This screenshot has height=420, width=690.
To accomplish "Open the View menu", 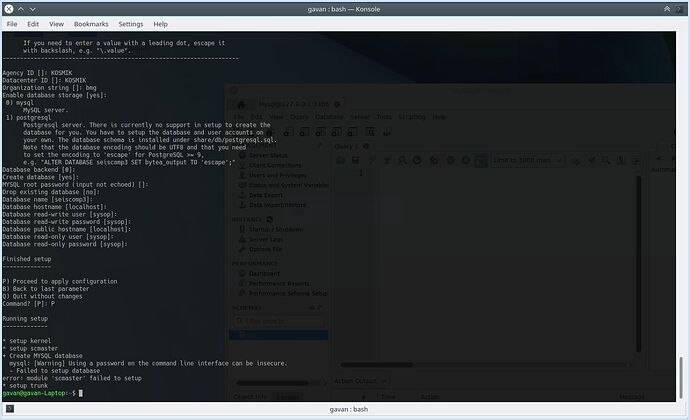I will click(56, 23).
